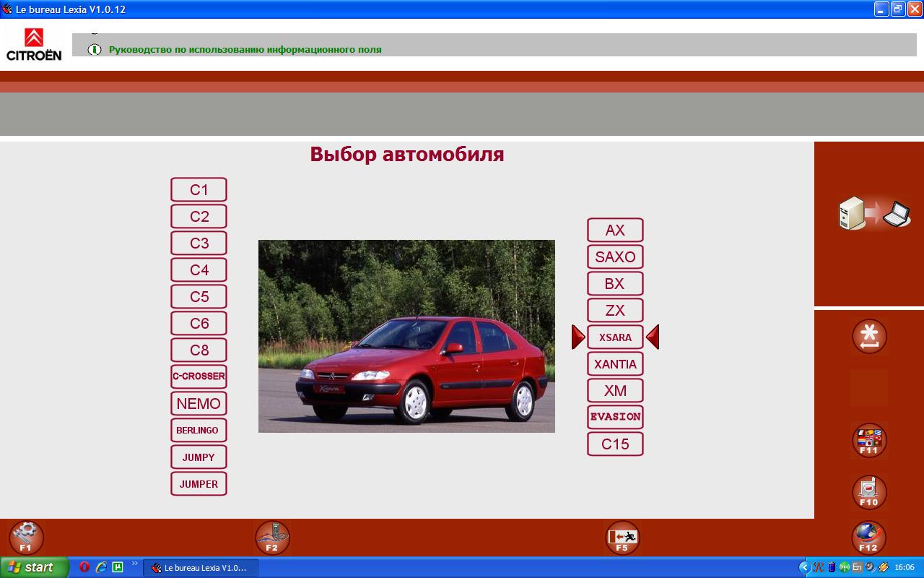Select the C4 model

coord(199,270)
